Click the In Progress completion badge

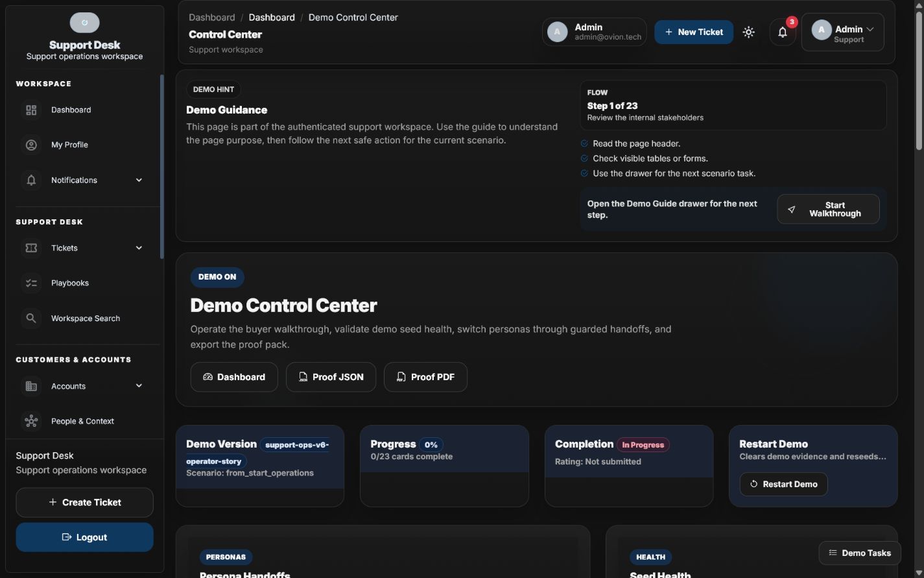pyautogui.click(x=643, y=445)
